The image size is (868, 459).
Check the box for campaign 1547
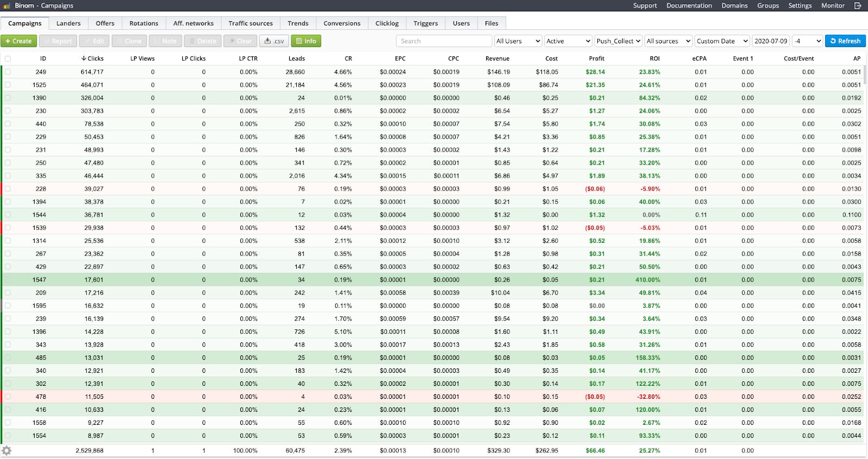pyautogui.click(x=8, y=280)
